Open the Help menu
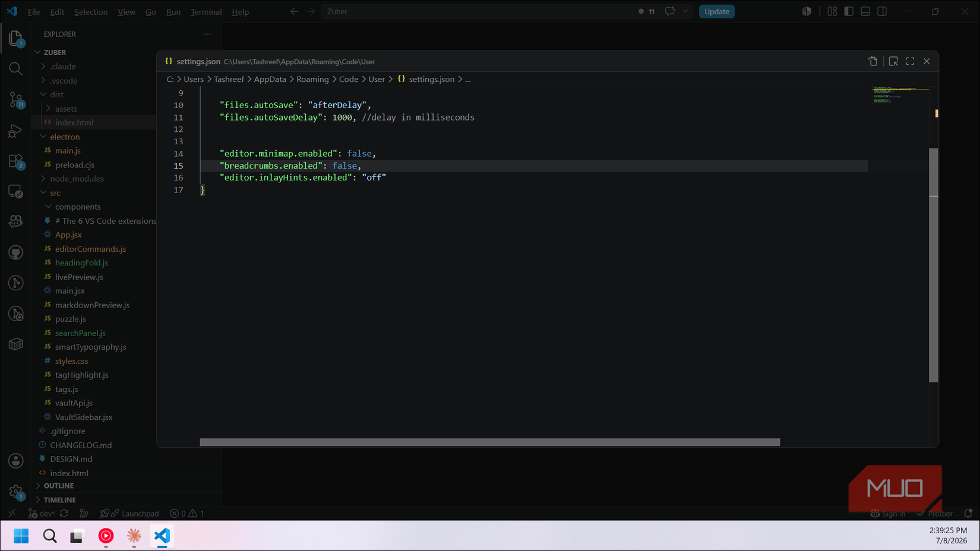 [x=241, y=12]
